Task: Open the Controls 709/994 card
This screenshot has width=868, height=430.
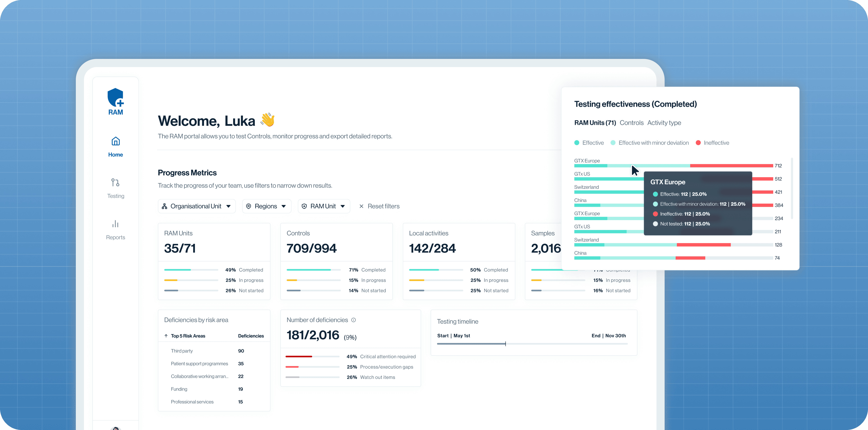Action: tap(336, 261)
